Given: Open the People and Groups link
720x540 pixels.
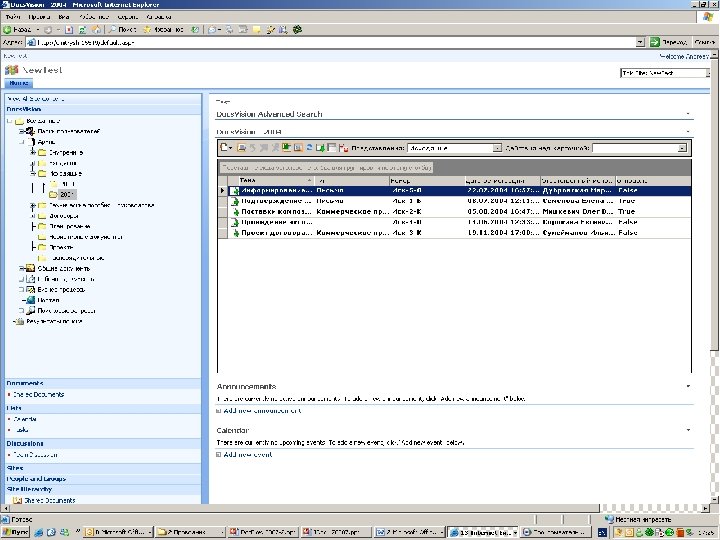Looking at the screenshot, I should [36, 479].
